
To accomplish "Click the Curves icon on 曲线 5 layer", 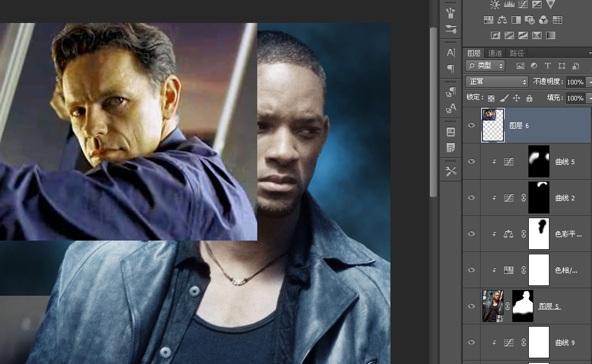I will click(509, 161).
